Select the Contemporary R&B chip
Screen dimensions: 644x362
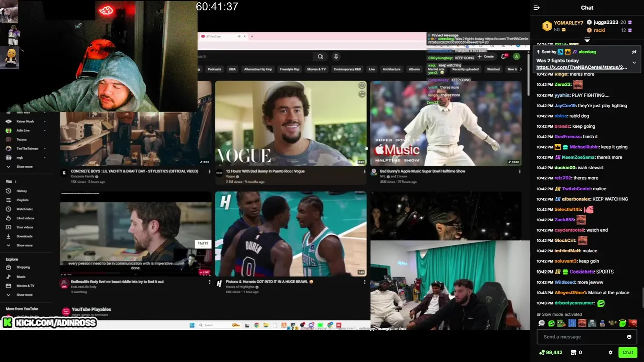click(347, 69)
